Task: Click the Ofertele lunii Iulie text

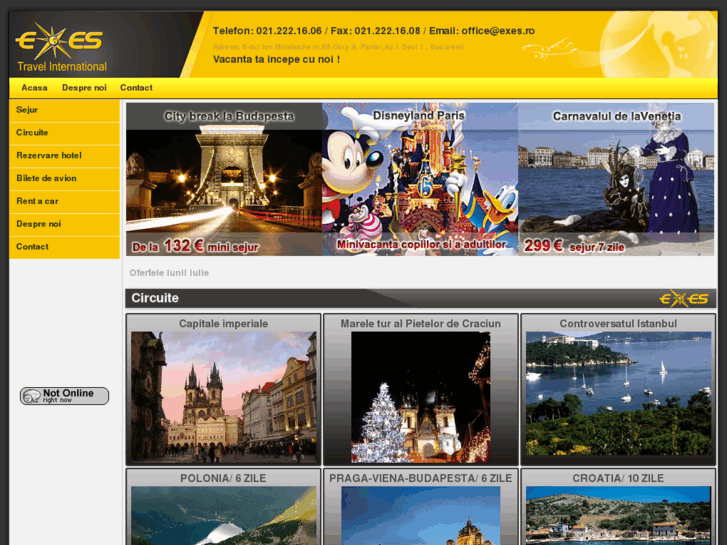Action: [x=169, y=273]
